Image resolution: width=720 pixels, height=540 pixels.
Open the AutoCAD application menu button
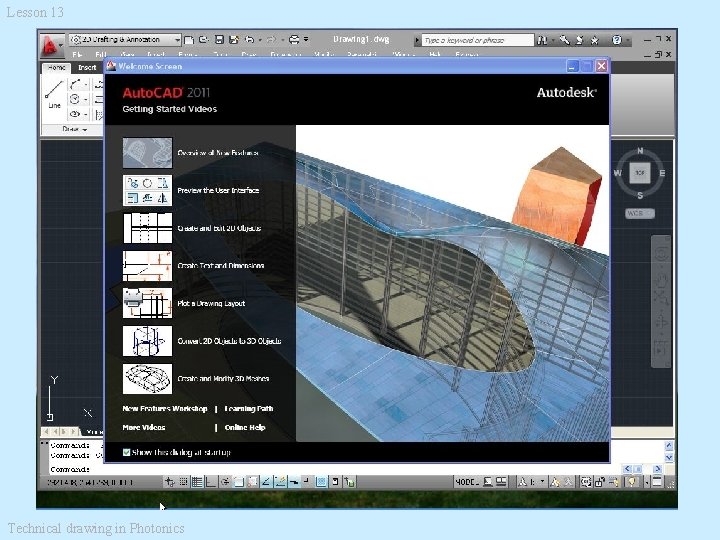[51, 45]
